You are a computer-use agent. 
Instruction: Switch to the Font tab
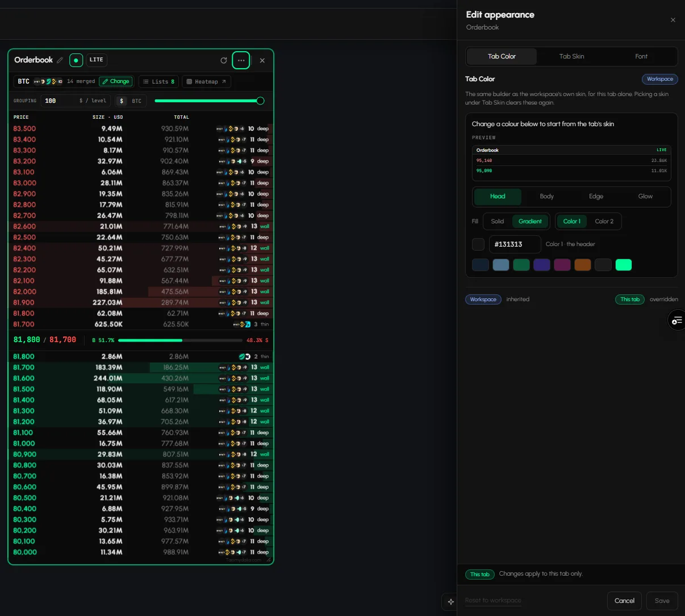[641, 56]
